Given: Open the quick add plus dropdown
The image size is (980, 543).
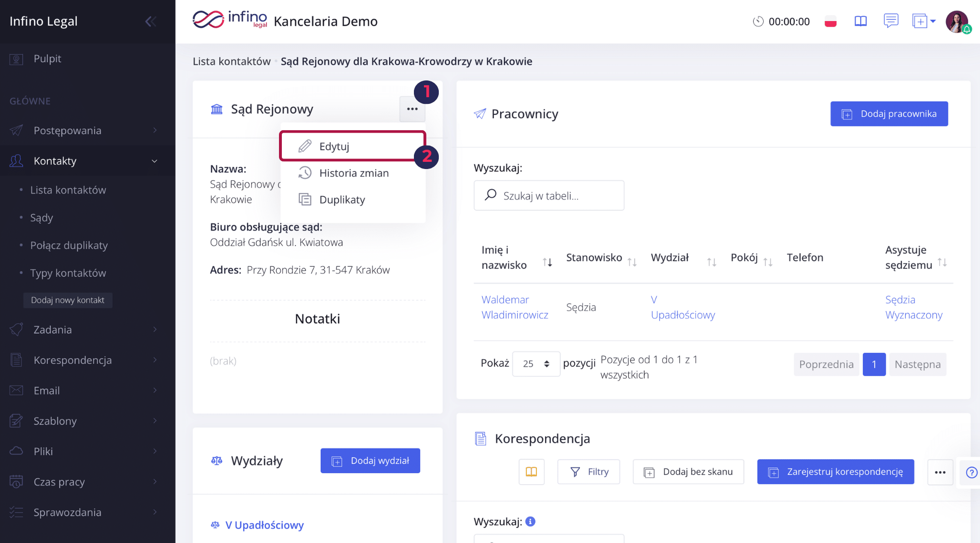Looking at the screenshot, I should pos(924,21).
